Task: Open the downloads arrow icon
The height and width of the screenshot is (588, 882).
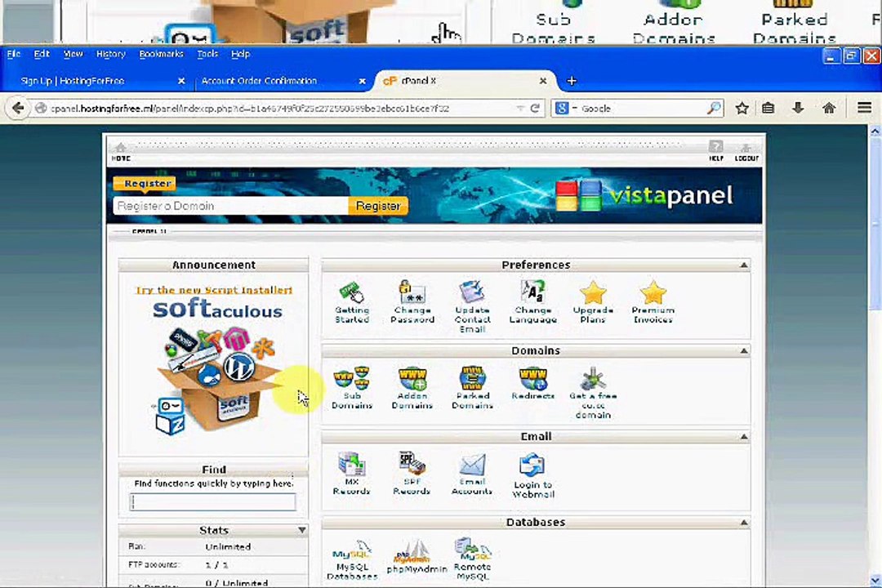Action: click(798, 108)
